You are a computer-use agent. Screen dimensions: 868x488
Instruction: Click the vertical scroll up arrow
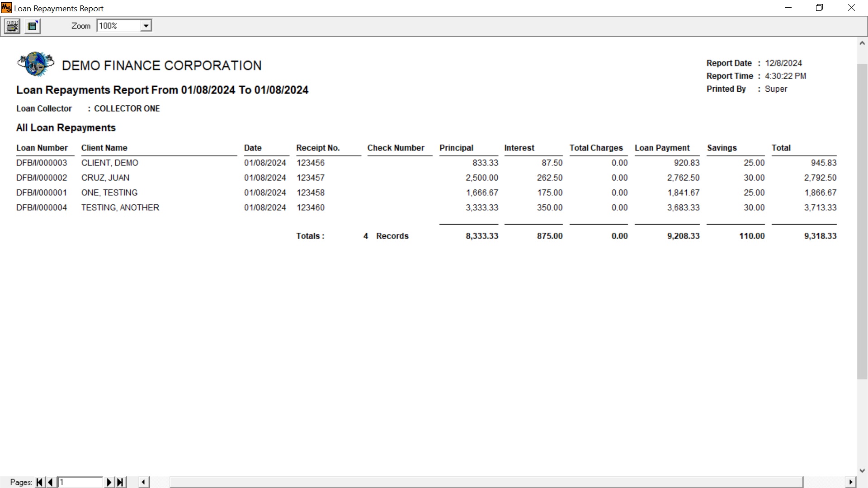coord(862,43)
